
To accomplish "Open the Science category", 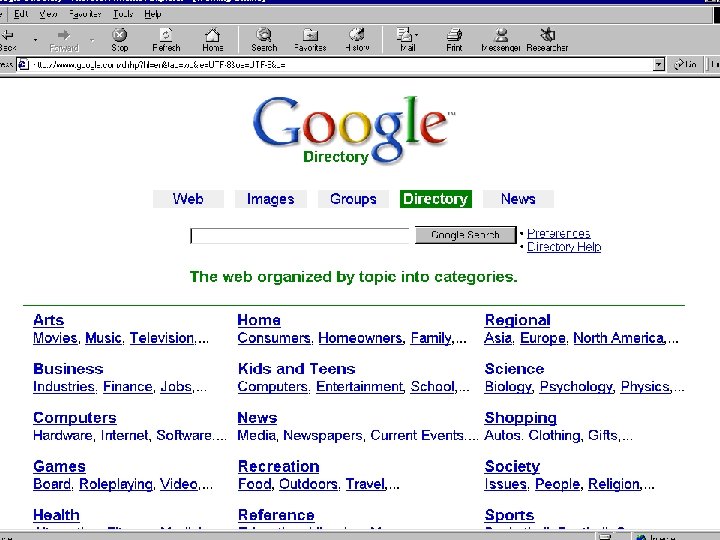I will click(514, 369).
